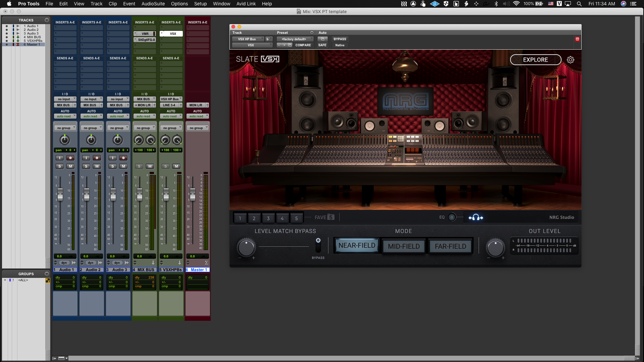The width and height of the screenshot is (644, 362).
Task: Record-enable Audio 3 track
Action: point(123,158)
